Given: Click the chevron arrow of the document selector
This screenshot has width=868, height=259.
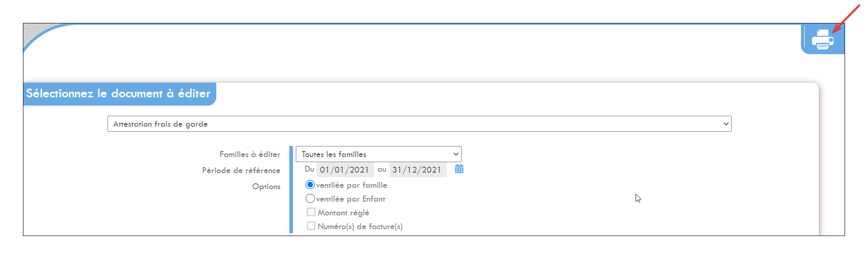Looking at the screenshot, I should click(x=726, y=124).
